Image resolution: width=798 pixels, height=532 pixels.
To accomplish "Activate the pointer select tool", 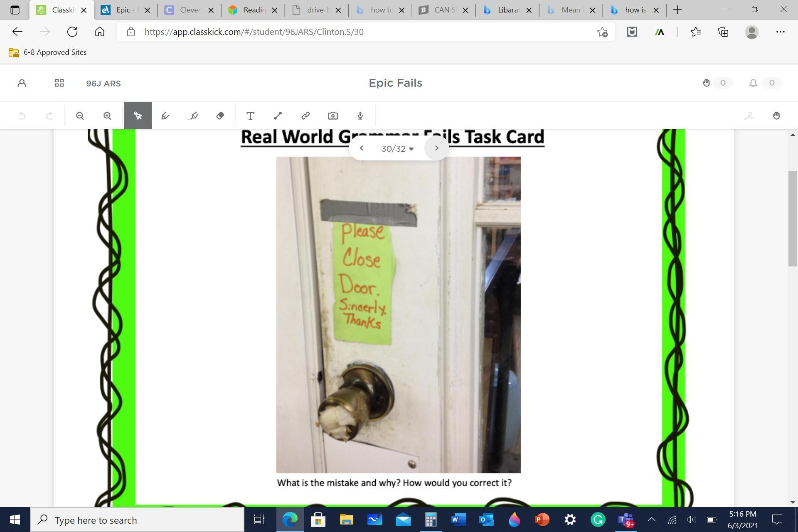I will pos(138,116).
